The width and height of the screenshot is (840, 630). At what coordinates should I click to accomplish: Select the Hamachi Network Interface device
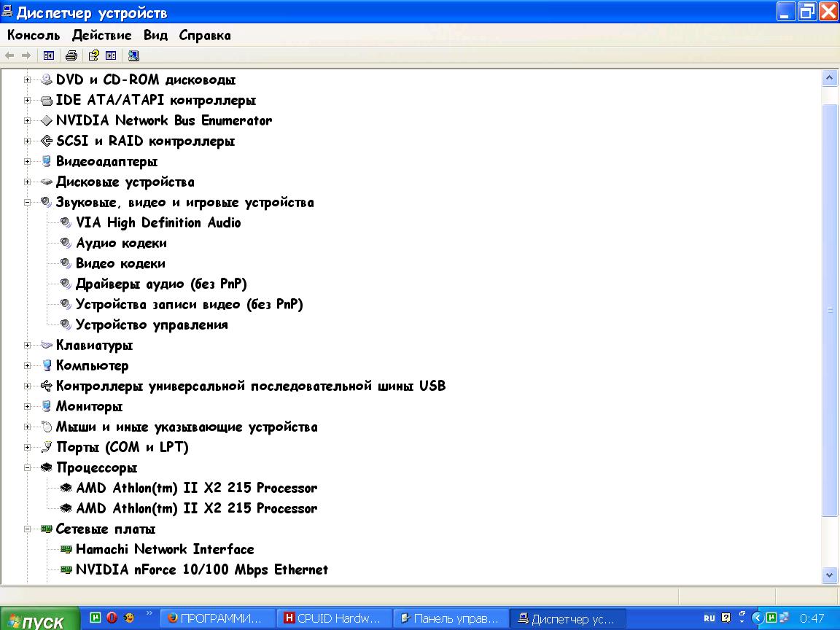165,550
